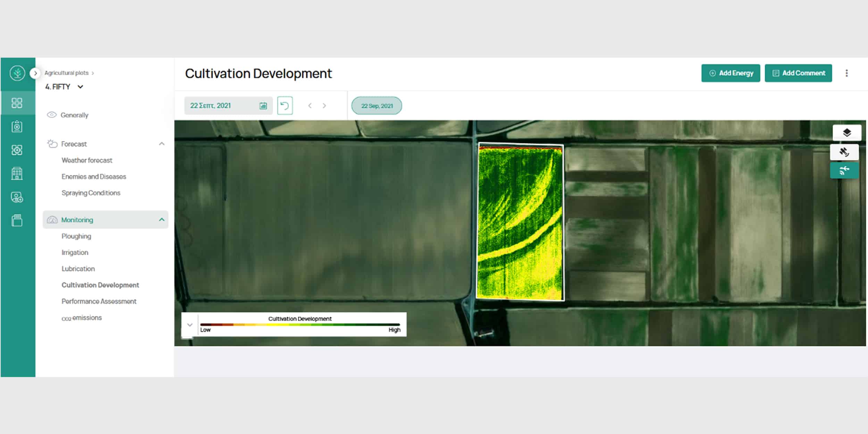Collapse the Monitoring section chevron
This screenshot has width=868, height=434.
(161, 219)
